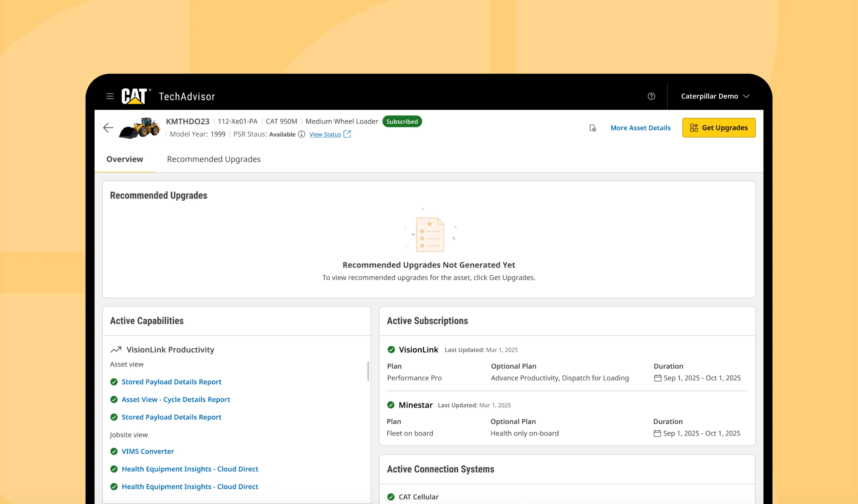Open the help question mark icon
Viewport: 858px width, 504px height.
click(x=651, y=96)
